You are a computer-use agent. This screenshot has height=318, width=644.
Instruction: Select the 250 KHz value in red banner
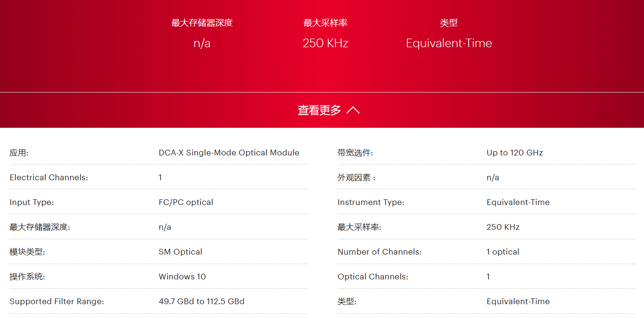(325, 43)
